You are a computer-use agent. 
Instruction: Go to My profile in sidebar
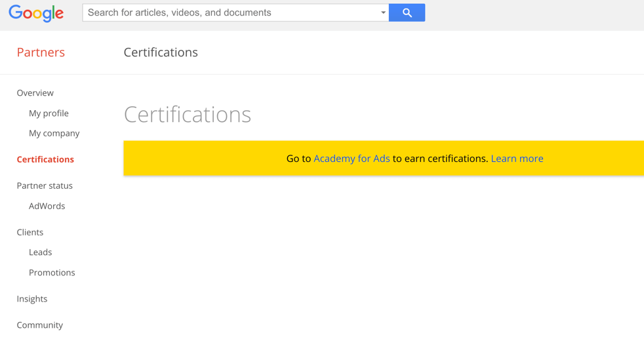coord(49,113)
